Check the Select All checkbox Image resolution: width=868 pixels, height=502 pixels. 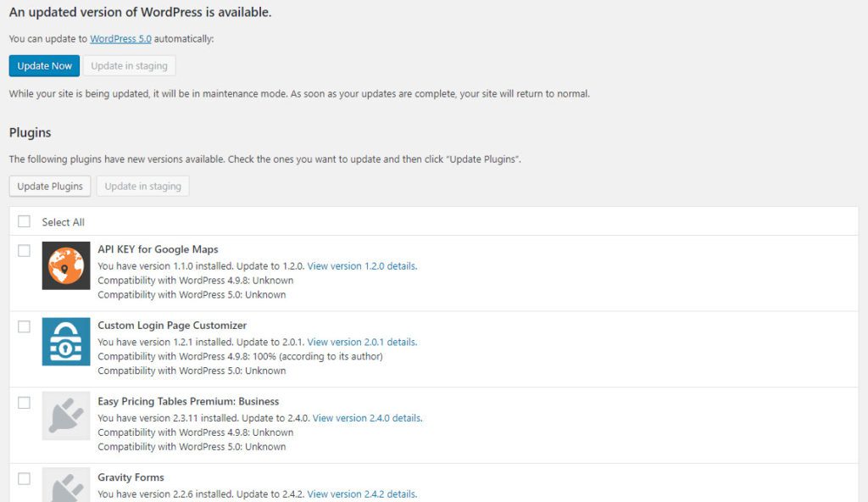point(24,221)
